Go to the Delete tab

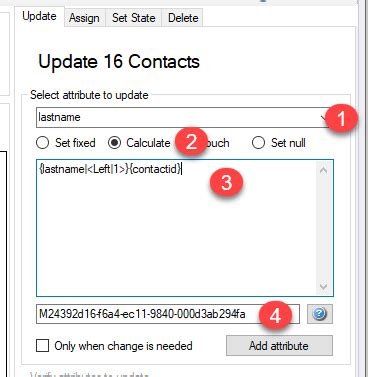pos(183,18)
